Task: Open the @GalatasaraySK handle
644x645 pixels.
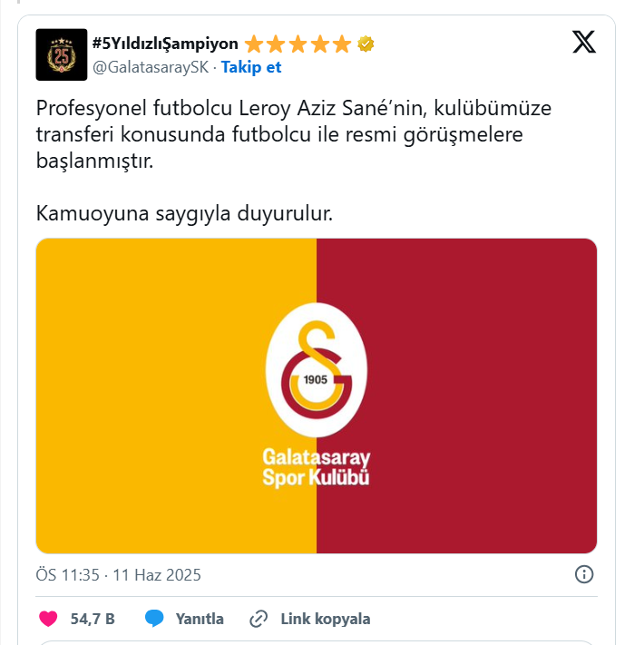Action: [151, 67]
